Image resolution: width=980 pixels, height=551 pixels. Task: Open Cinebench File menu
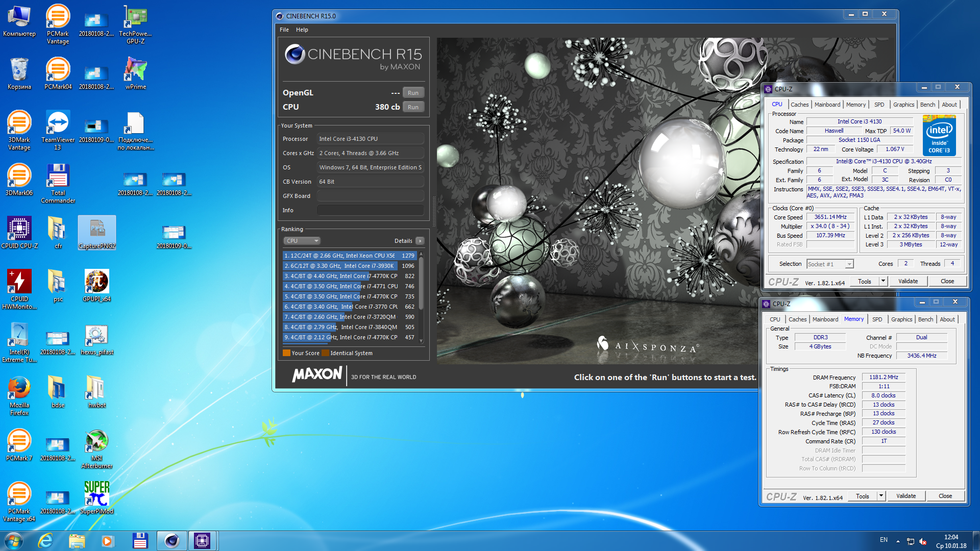(284, 30)
